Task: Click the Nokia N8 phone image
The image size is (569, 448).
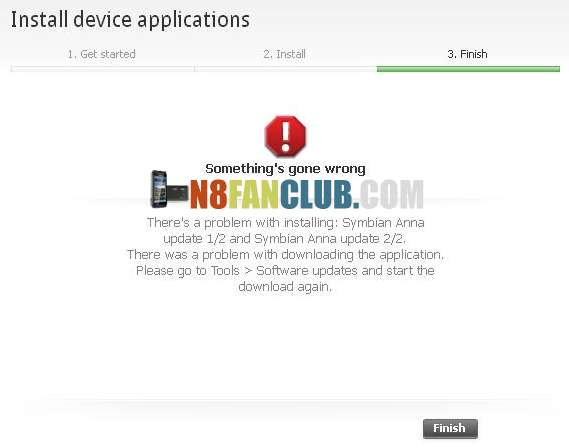Action: 169,189
